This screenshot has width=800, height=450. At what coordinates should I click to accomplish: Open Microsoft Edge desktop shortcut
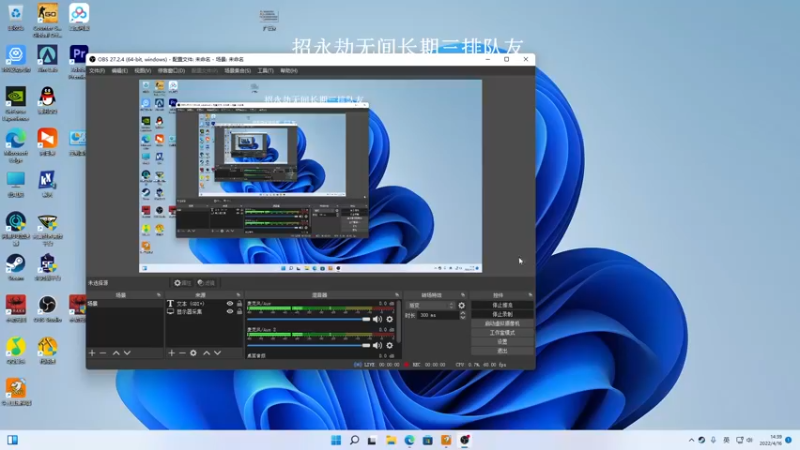point(16,146)
